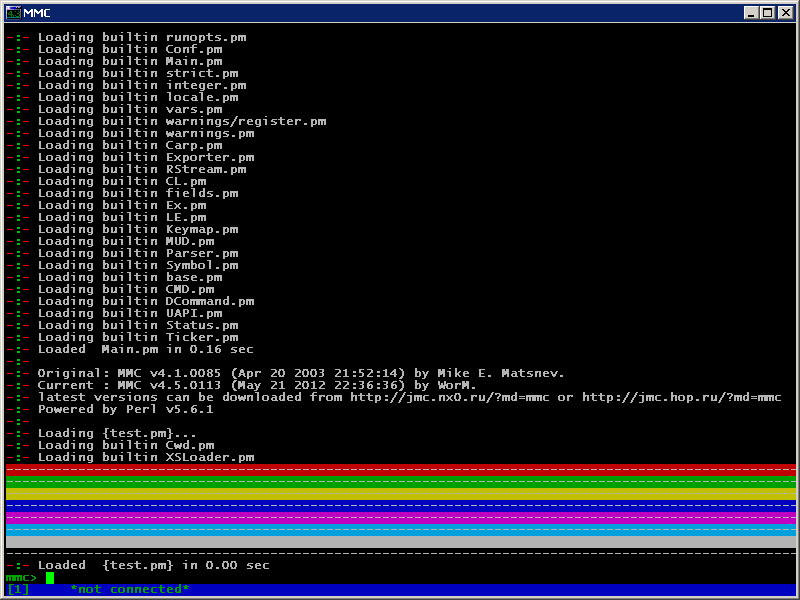Click the solid yellow color bar

point(400,494)
